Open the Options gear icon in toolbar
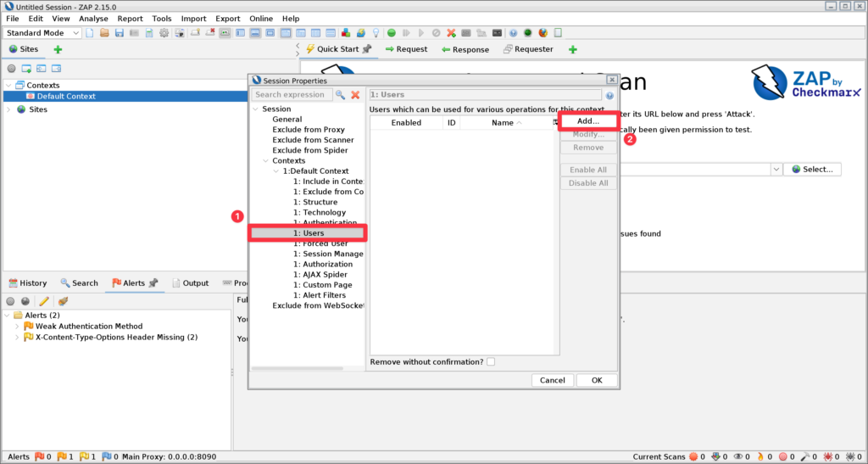This screenshot has height=464, width=868. tap(164, 33)
